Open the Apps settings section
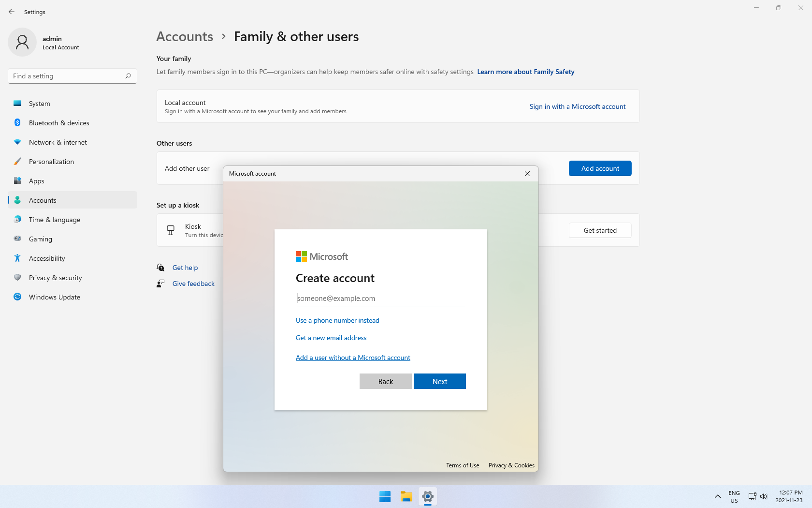The width and height of the screenshot is (812, 508). [37, 181]
